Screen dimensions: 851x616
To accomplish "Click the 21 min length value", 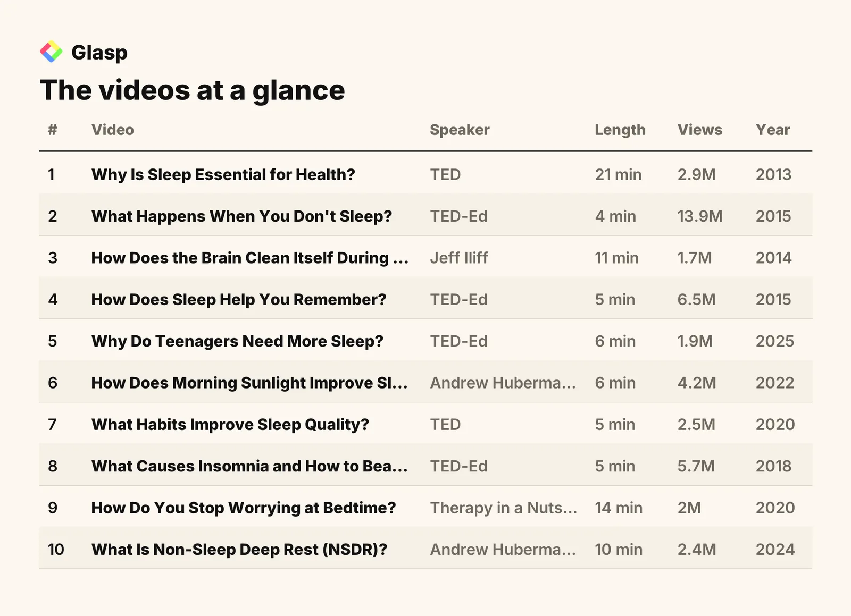I will (x=618, y=174).
